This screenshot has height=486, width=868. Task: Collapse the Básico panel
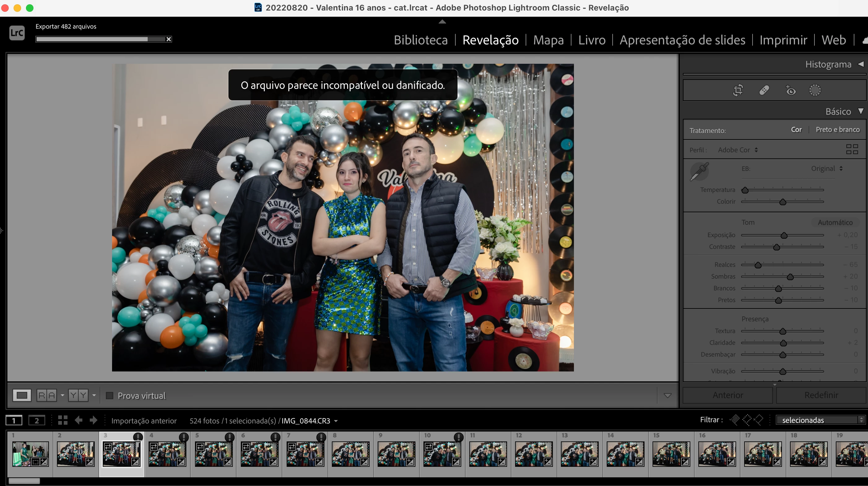(860, 111)
